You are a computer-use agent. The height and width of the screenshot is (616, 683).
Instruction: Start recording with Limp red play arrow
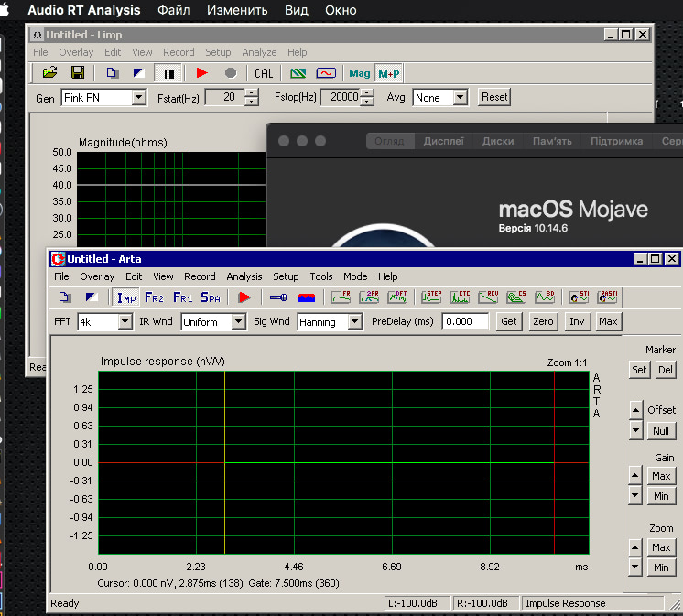[201, 73]
